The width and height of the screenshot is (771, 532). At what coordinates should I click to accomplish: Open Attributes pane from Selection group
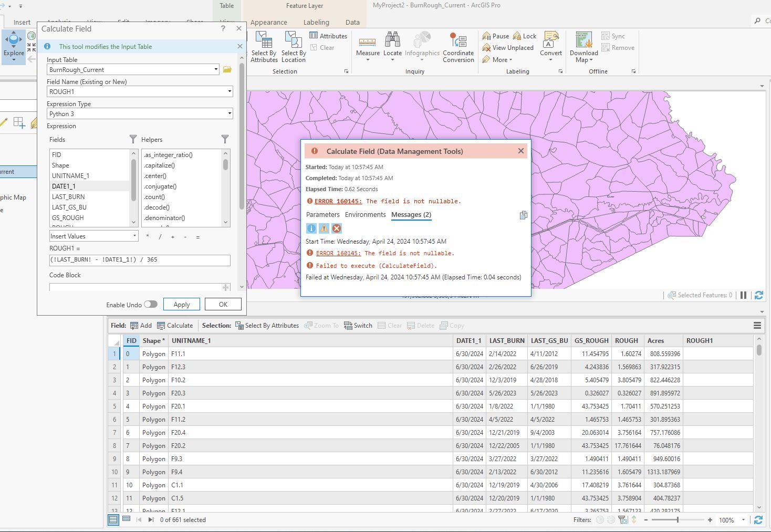[328, 36]
